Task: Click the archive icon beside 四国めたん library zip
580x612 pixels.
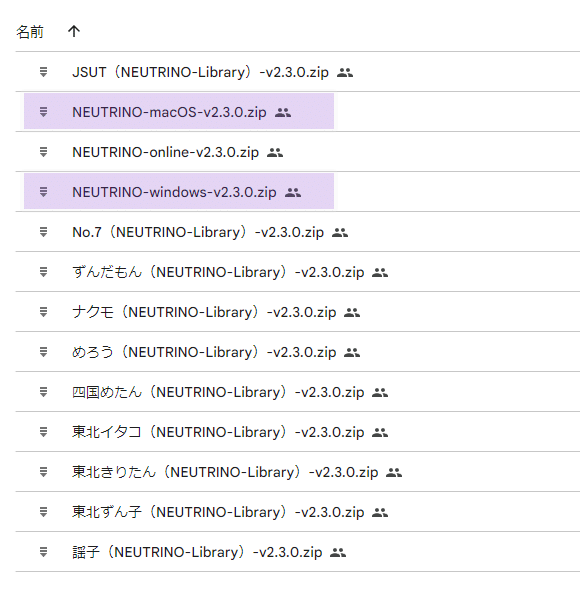Action: tap(43, 392)
